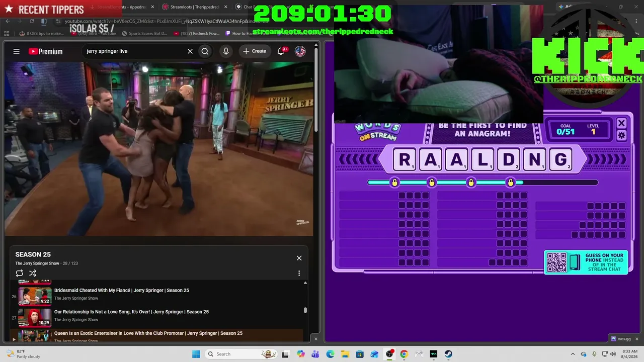Click the letter tile G
644x362 pixels.
point(560,160)
